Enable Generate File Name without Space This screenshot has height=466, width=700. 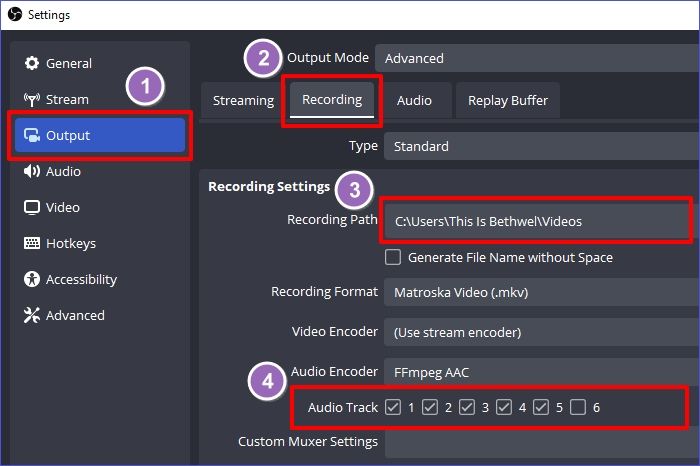[394, 257]
